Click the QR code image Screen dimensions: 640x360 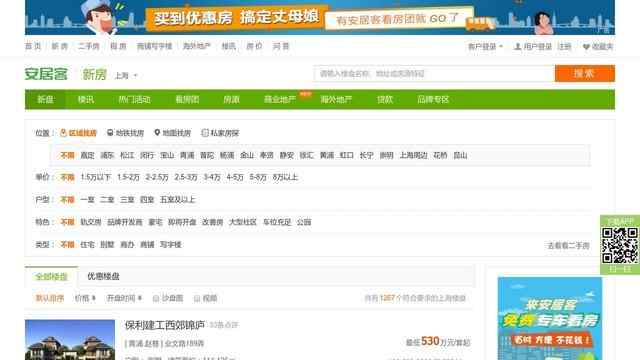coord(620,245)
